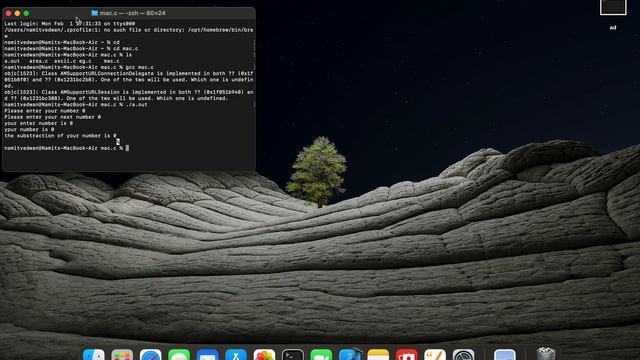Click the "gcc mac.c" command line
The height and width of the screenshot is (360, 640).
coord(79,67)
